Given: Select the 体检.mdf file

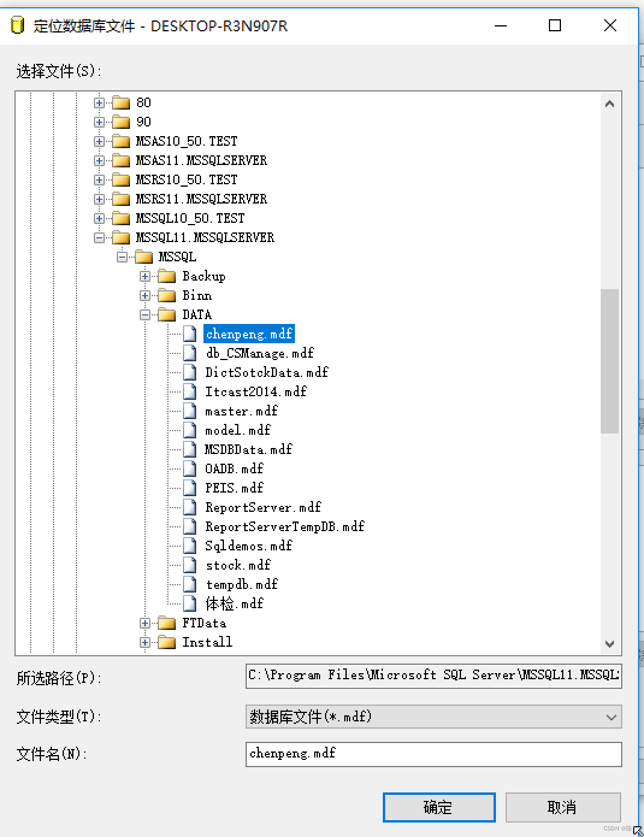Looking at the screenshot, I should 234,603.
